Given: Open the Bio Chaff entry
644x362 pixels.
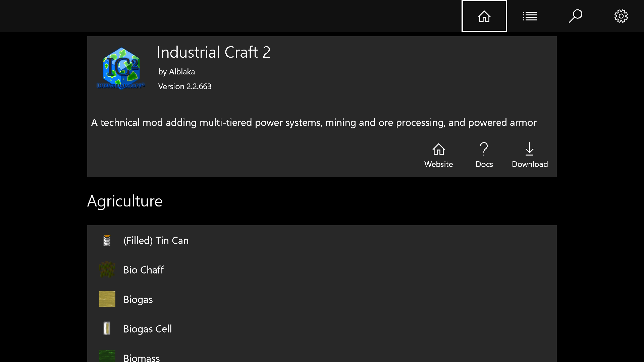Looking at the screenshot, I should coord(144,270).
